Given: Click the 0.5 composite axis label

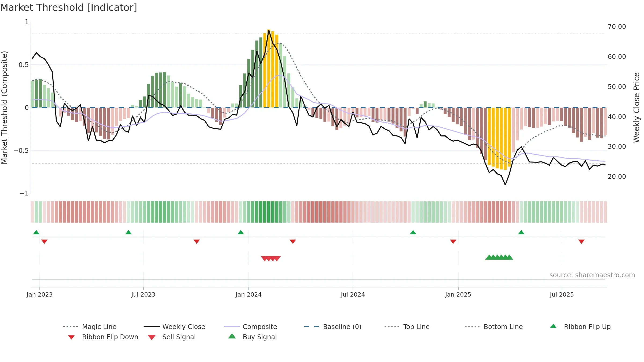Looking at the screenshot, I should point(23,65).
